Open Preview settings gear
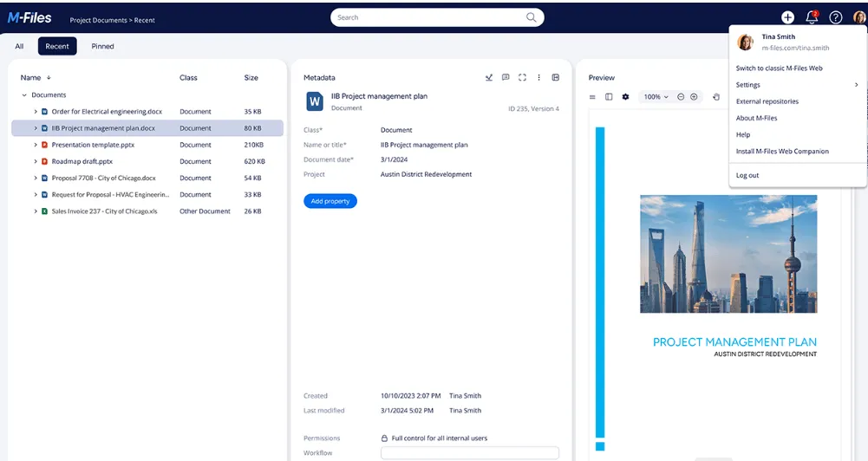Viewport: 868px width, 461px height. pos(625,97)
